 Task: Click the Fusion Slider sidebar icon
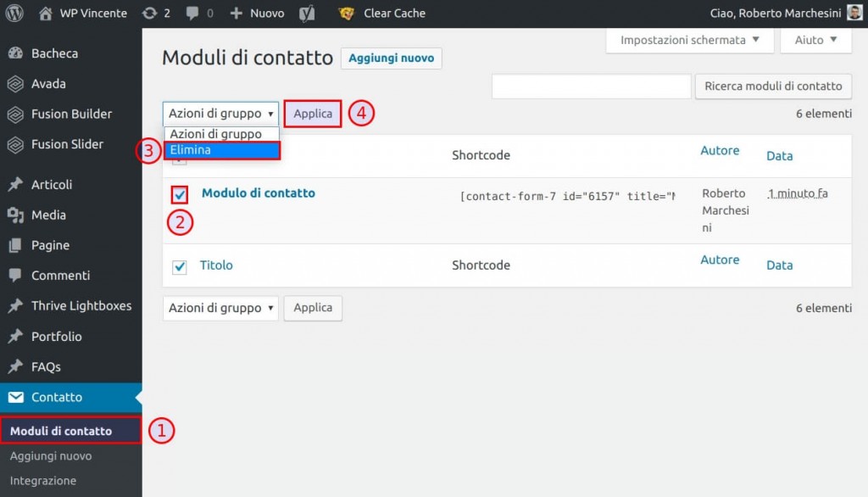pyautogui.click(x=15, y=145)
